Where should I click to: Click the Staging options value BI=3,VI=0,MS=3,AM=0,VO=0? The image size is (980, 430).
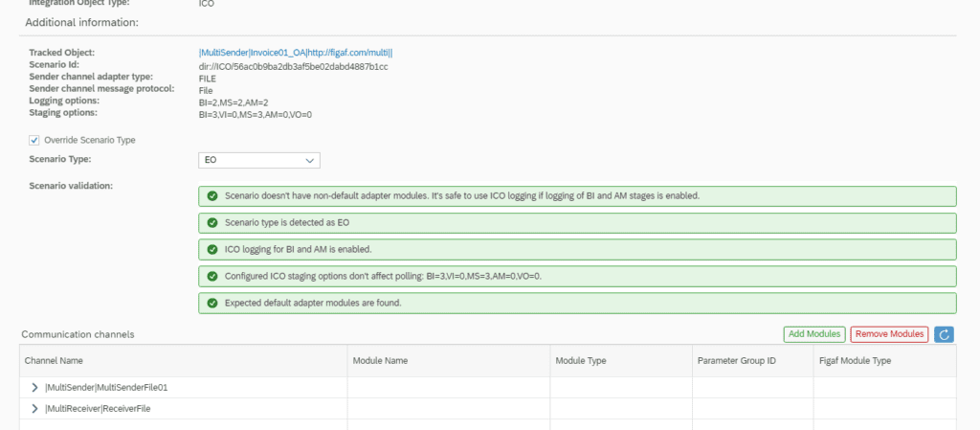pos(255,114)
